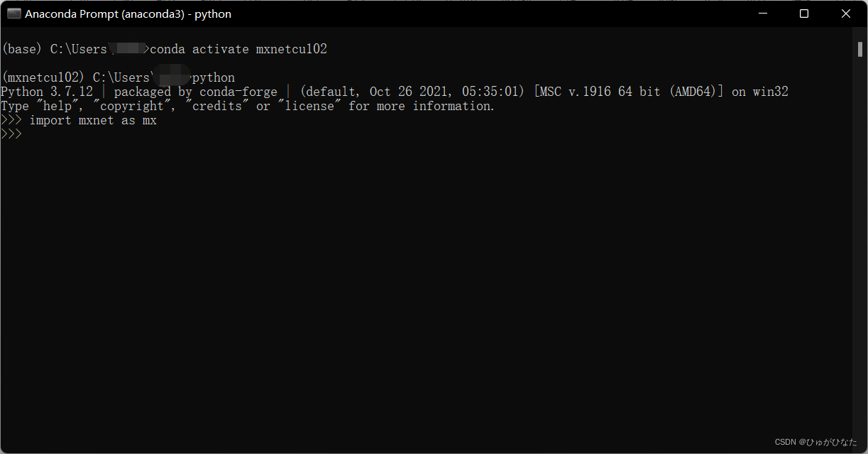
Task: Click the Python 3.7.12 version text
Action: (x=47, y=91)
